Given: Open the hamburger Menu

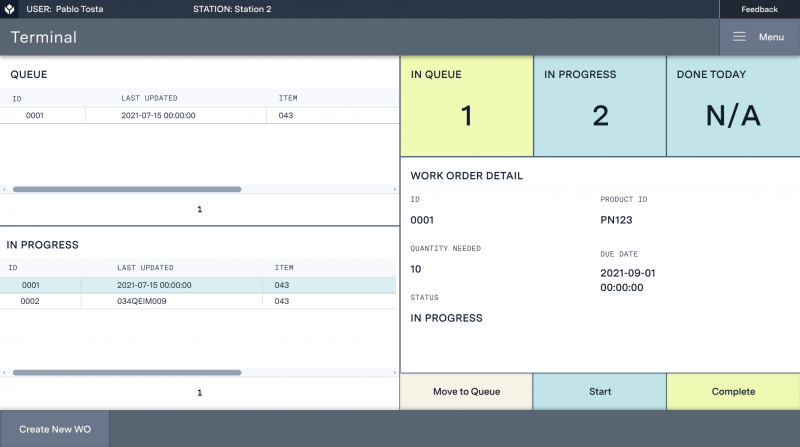Looking at the screenshot, I should (758, 37).
